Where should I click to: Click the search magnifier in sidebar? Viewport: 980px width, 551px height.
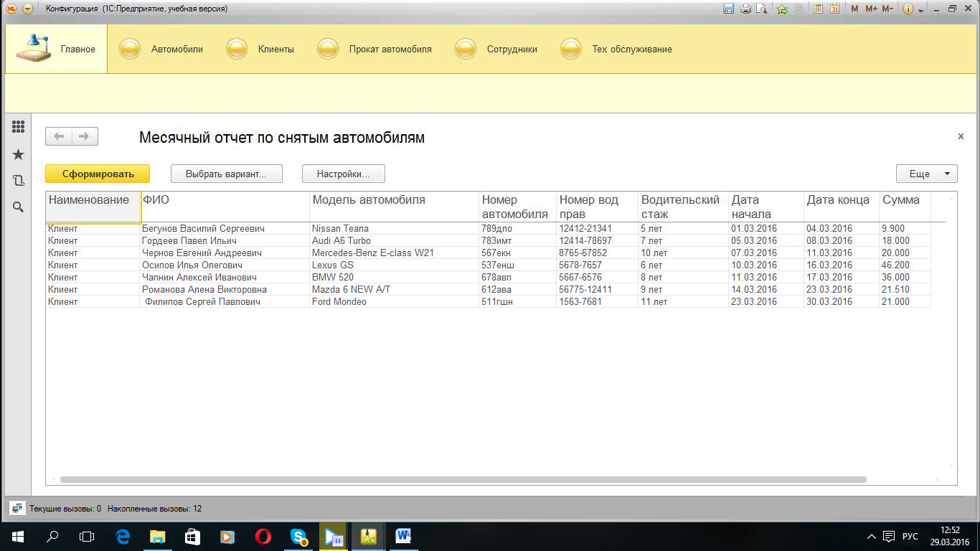coord(19,207)
